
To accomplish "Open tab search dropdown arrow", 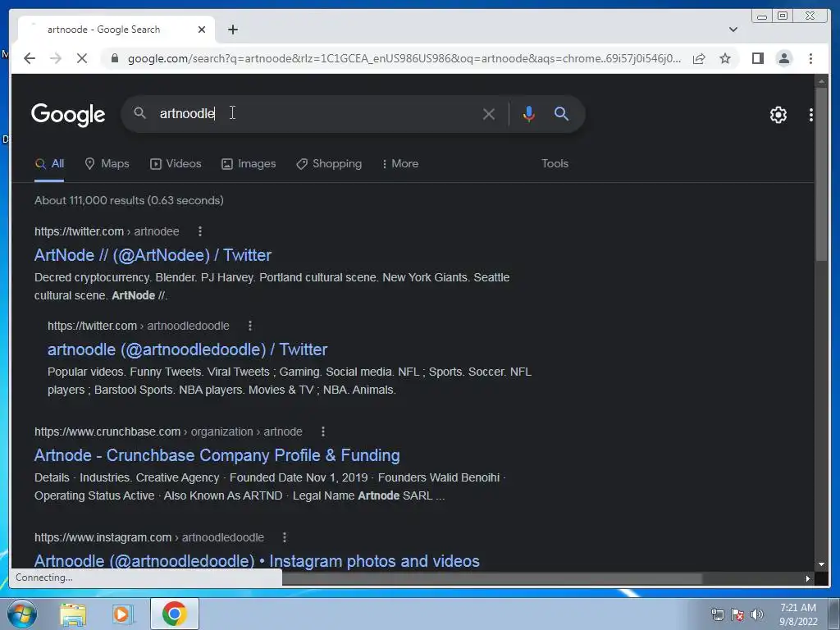I will coord(733,30).
